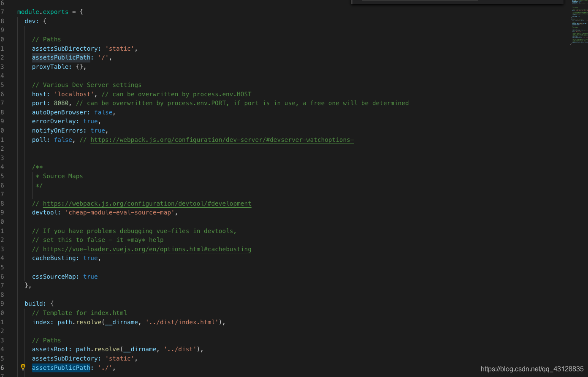Open the webpack dev-server watchoptions link
Screen dimensions: 588x377
pos(222,140)
